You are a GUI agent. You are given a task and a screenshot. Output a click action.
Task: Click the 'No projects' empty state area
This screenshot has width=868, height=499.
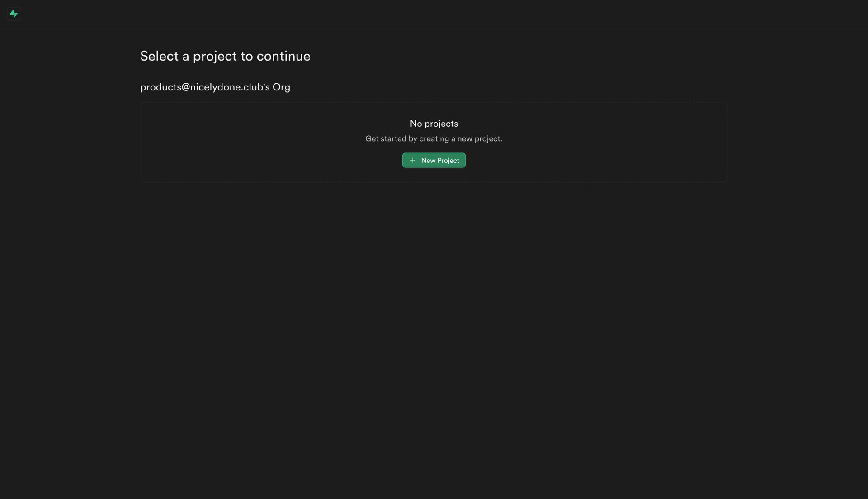434,123
